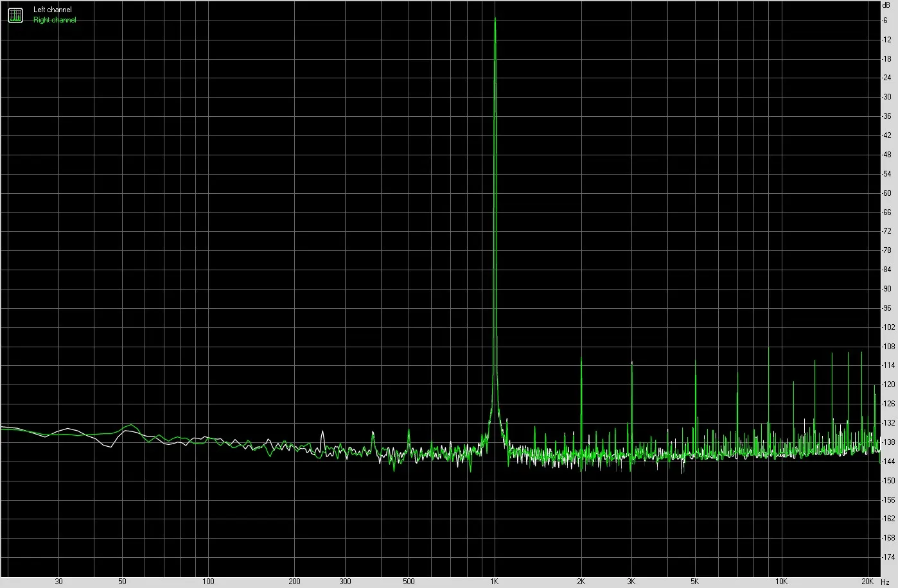
Task: Click the -72 dB axis value
Action: 886,231
